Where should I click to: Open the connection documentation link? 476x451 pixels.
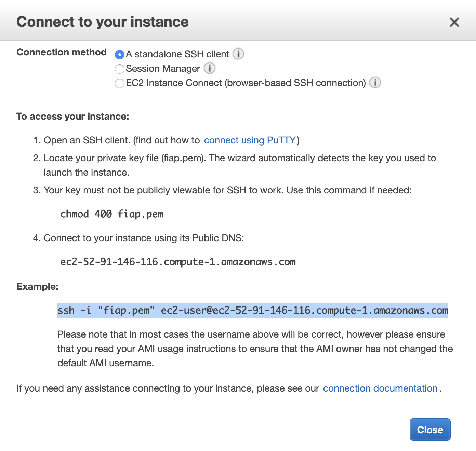[380, 388]
